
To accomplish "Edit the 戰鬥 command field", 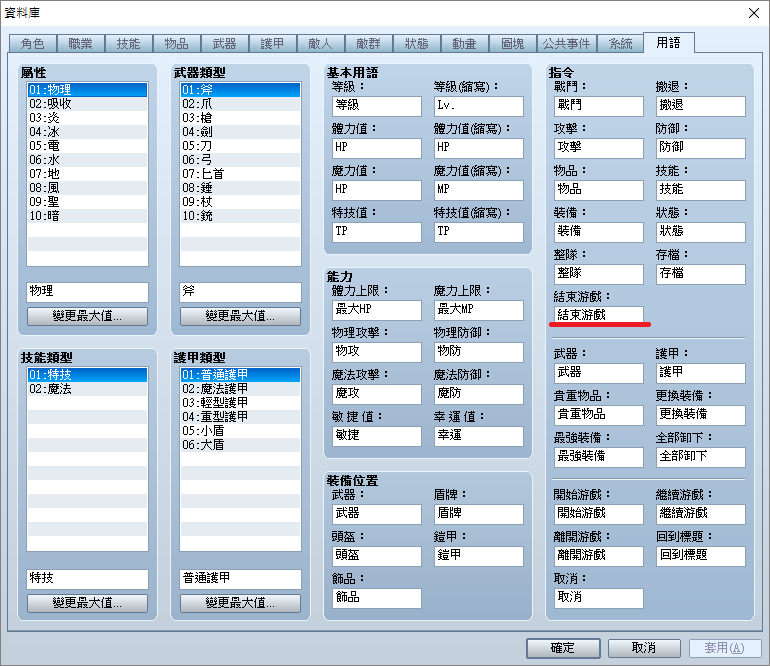I will coord(599,106).
